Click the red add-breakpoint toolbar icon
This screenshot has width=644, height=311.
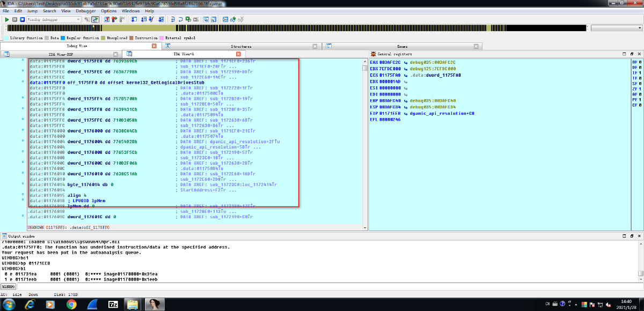click(x=114, y=19)
